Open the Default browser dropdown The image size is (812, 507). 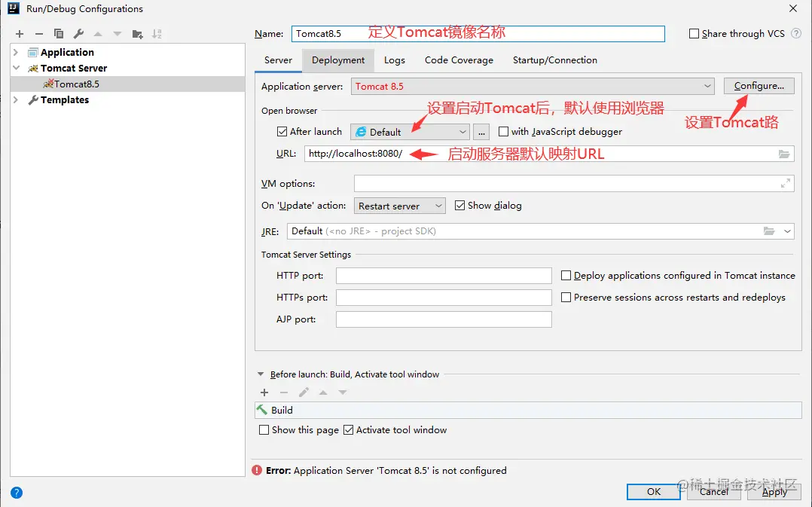pos(410,132)
